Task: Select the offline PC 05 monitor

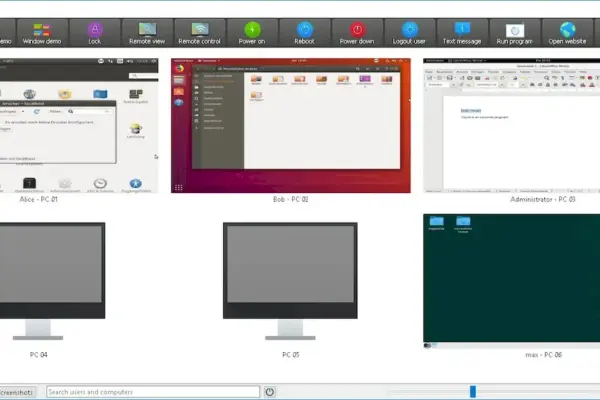Action: [290, 281]
